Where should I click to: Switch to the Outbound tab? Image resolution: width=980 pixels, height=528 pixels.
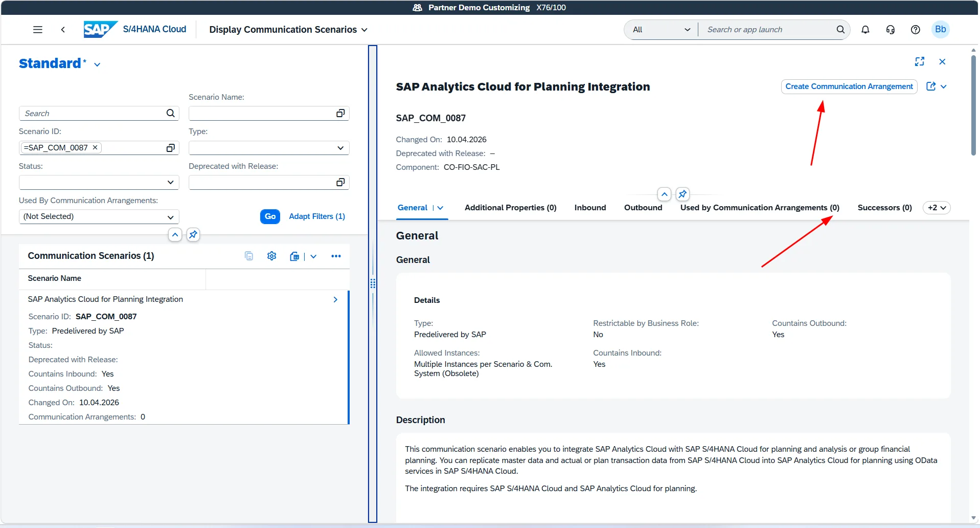coord(643,208)
